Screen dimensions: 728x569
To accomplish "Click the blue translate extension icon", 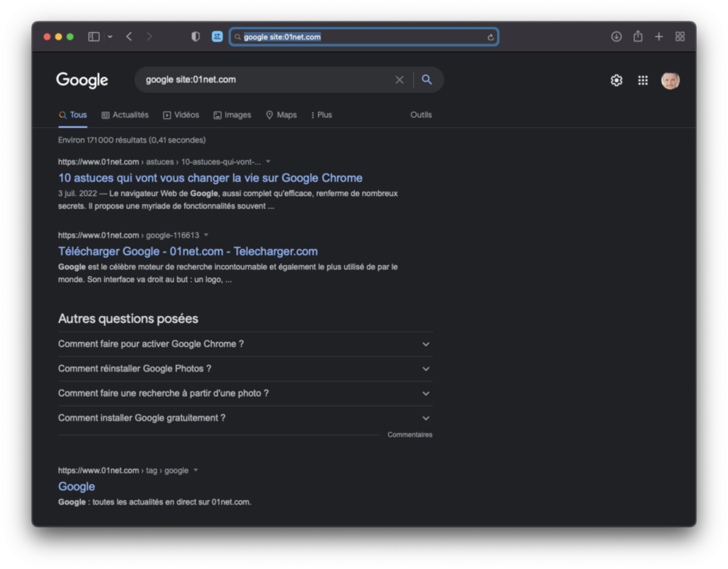I will (x=217, y=37).
